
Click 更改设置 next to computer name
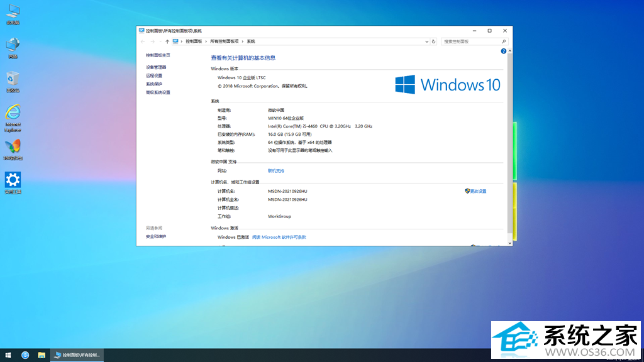(478, 191)
